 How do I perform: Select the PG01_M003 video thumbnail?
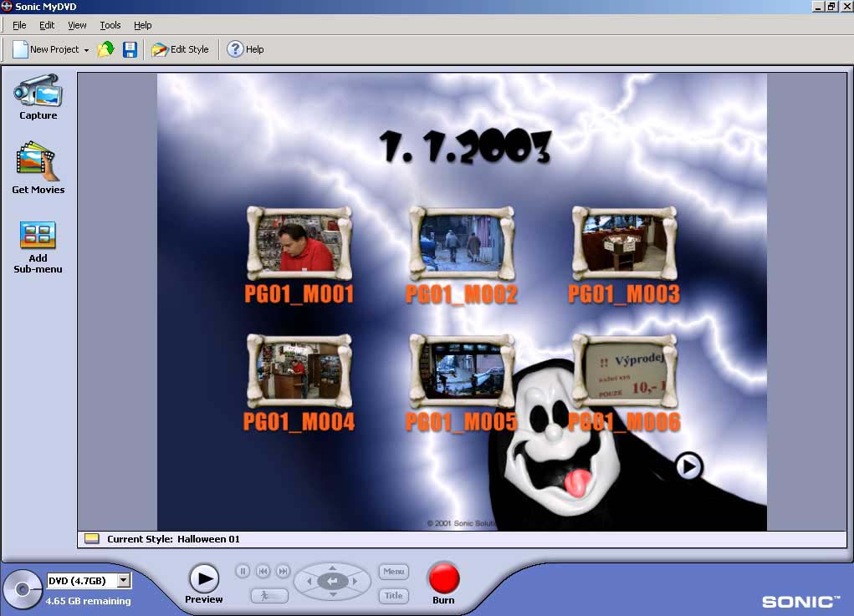[x=625, y=242]
